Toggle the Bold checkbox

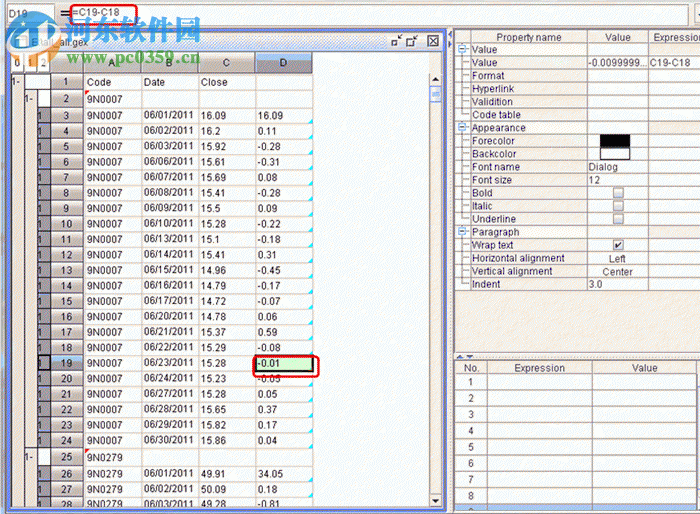(x=618, y=193)
